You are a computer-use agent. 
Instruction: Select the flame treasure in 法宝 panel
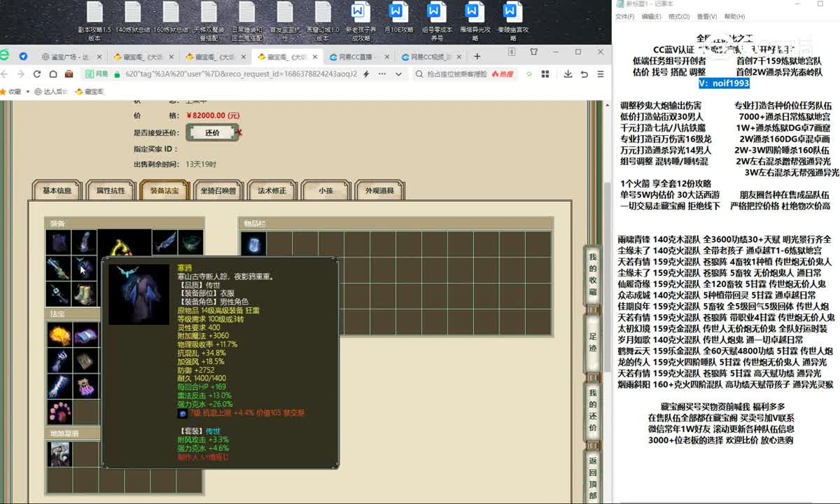59,335
